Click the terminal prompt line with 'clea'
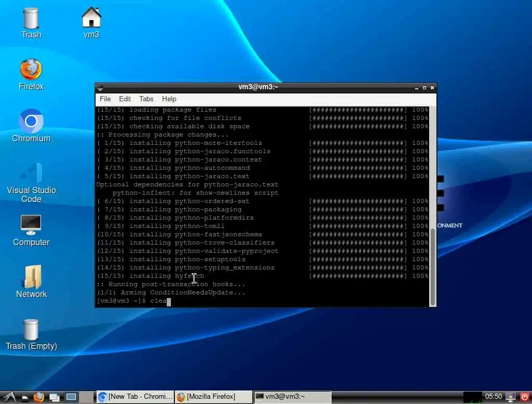 (x=134, y=301)
